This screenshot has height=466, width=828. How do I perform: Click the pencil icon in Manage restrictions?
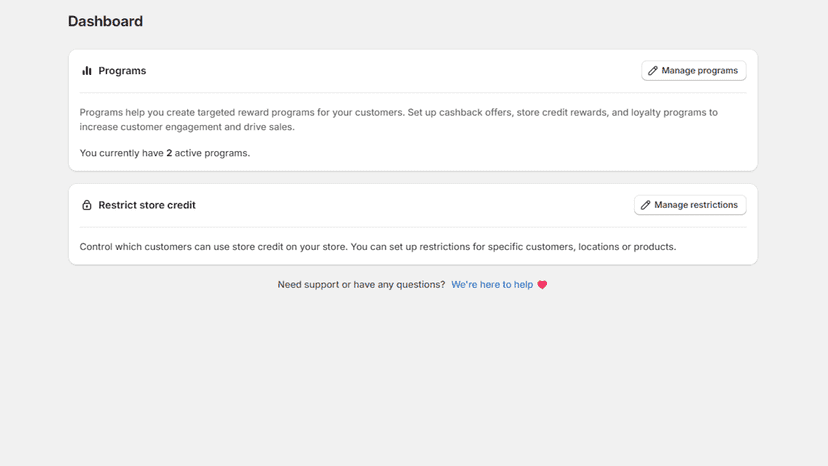[645, 205]
